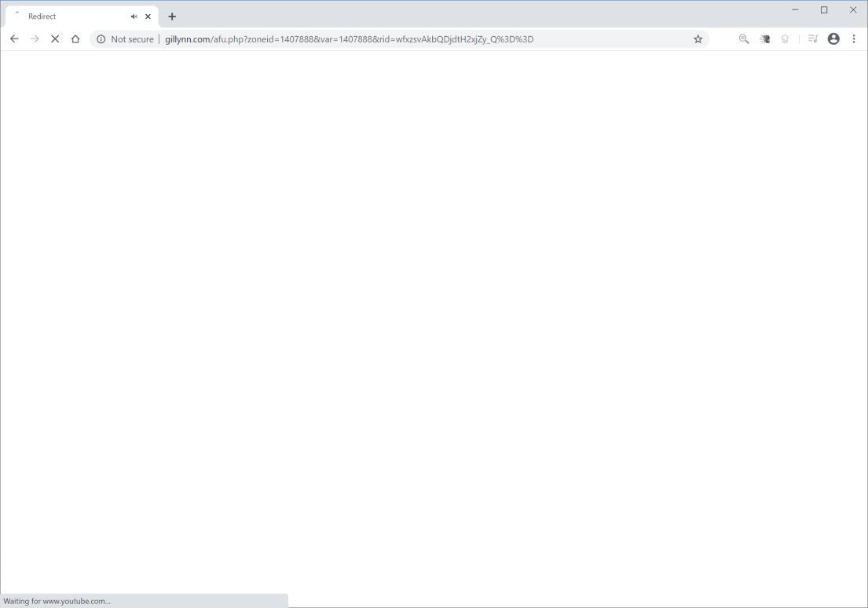Mute the Redirect tab's audio
The image size is (868, 608).
point(134,16)
